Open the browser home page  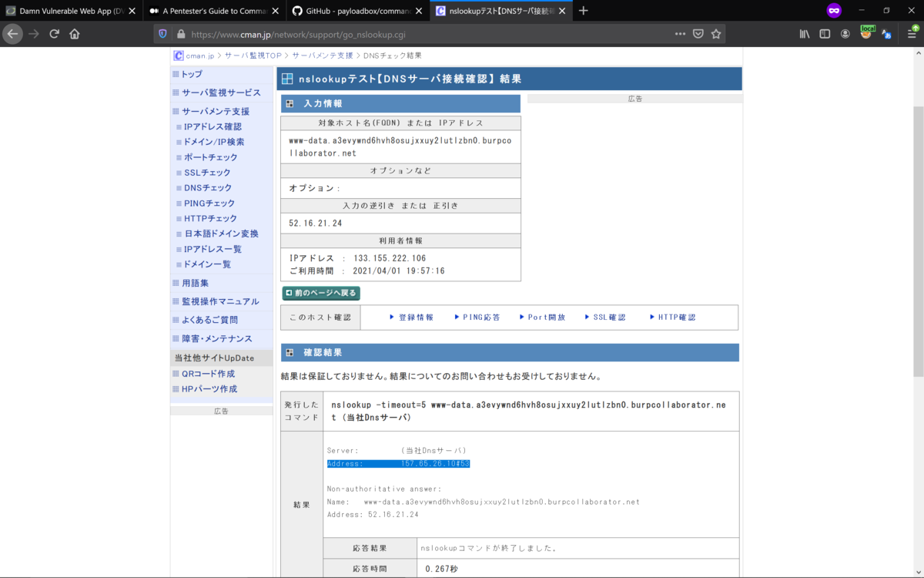click(x=75, y=34)
